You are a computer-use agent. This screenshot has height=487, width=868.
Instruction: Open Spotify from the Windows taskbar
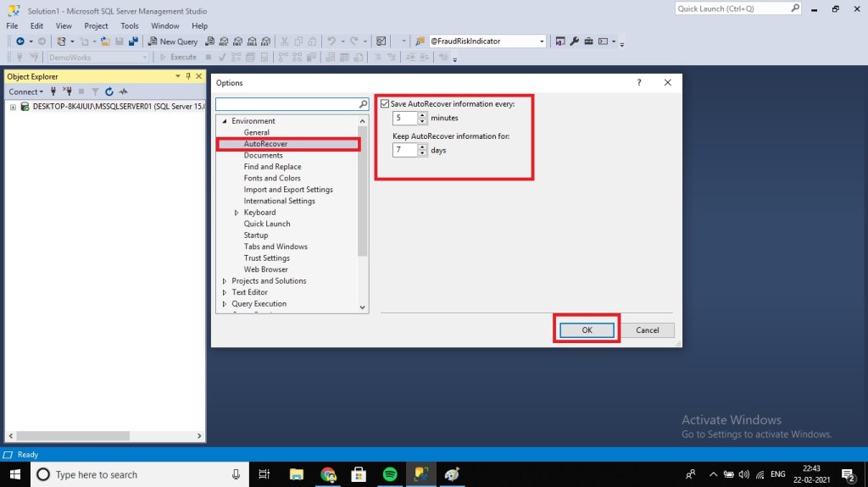(390, 474)
